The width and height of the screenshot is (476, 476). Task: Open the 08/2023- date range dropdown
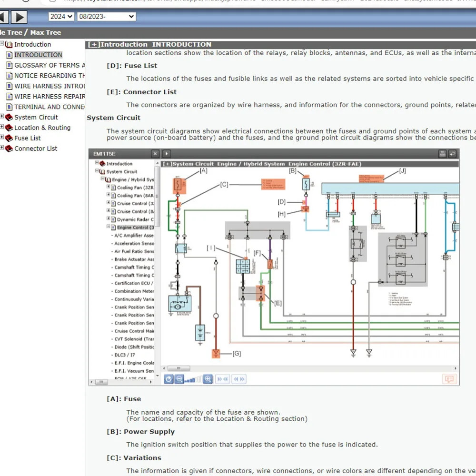[x=106, y=17]
